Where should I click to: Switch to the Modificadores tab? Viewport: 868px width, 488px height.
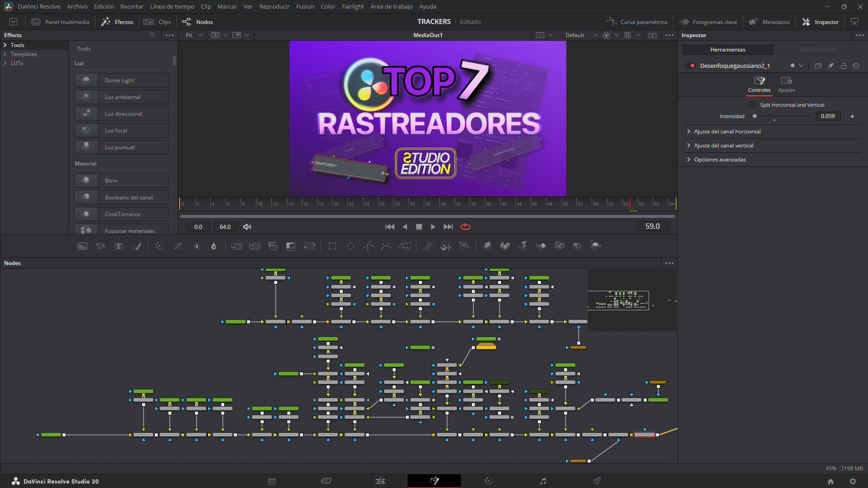(x=818, y=50)
